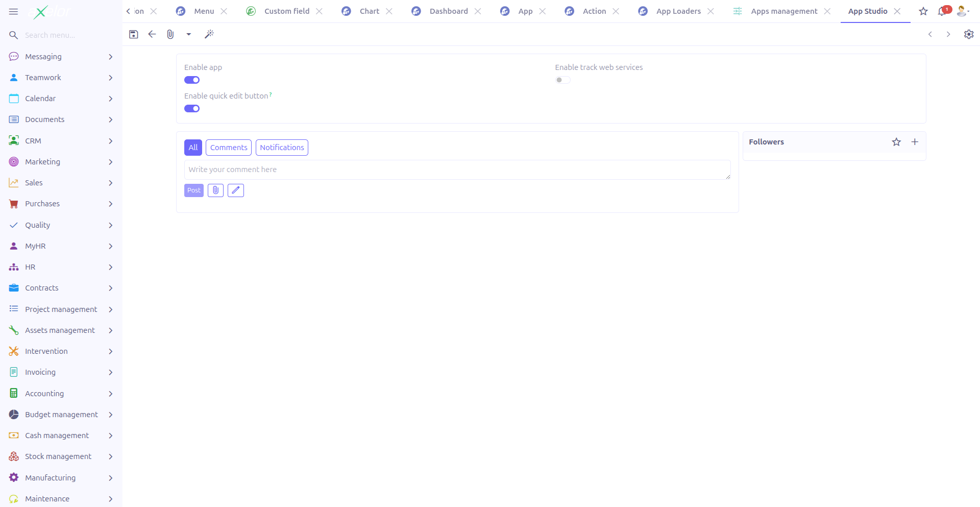Switch to the App Loaders tab

(678, 11)
